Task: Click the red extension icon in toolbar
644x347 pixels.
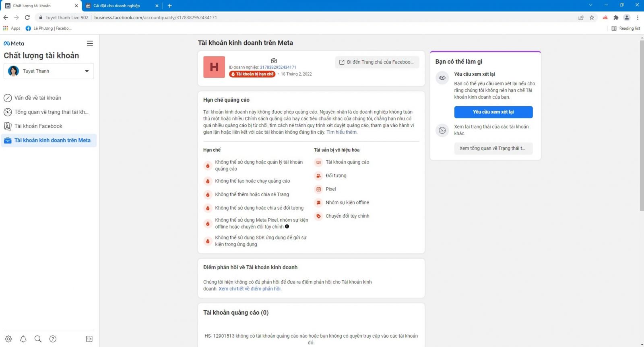Action: click(605, 17)
